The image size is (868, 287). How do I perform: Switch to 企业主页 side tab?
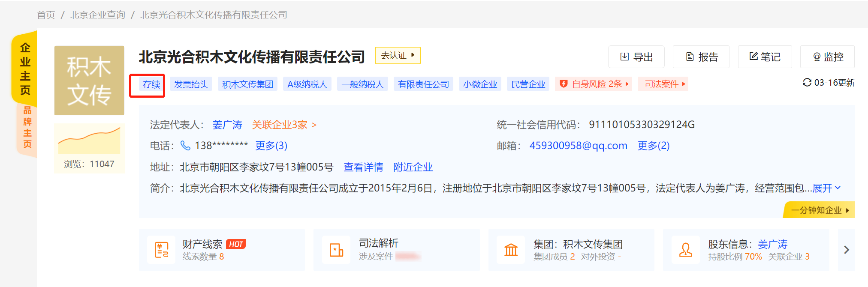(25, 69)
